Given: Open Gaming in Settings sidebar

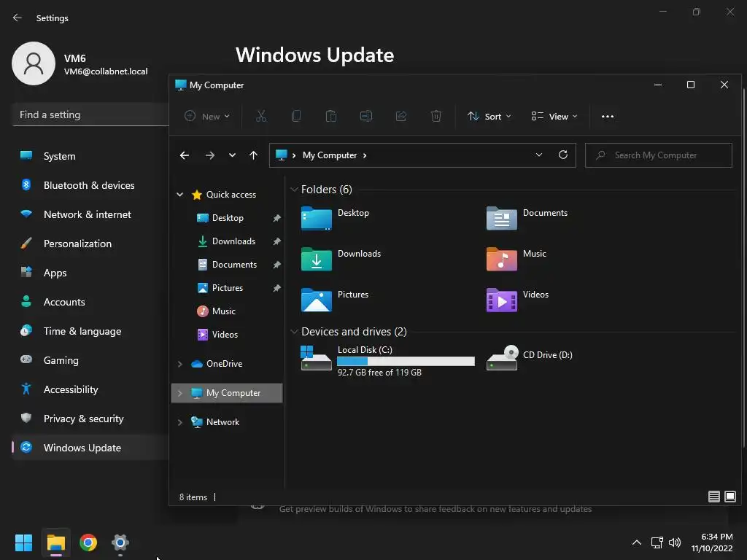Looking at the screenshot, I should pos(90,360).
